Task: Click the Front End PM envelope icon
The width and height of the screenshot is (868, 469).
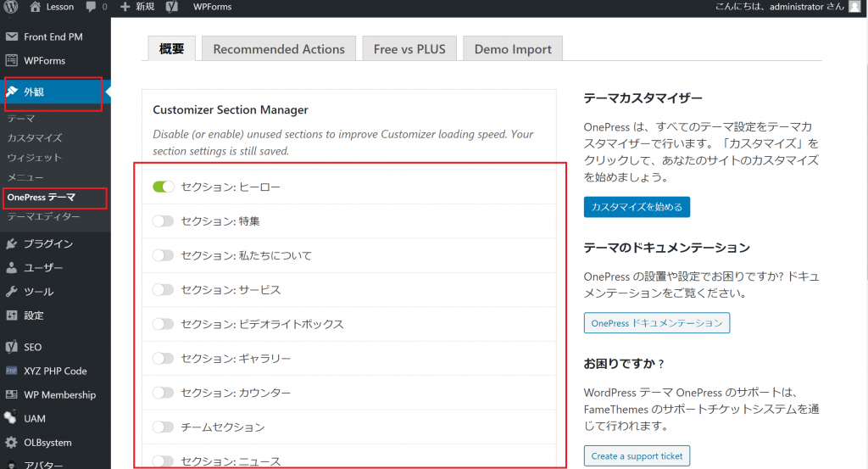Action: (x=12, y=36)
